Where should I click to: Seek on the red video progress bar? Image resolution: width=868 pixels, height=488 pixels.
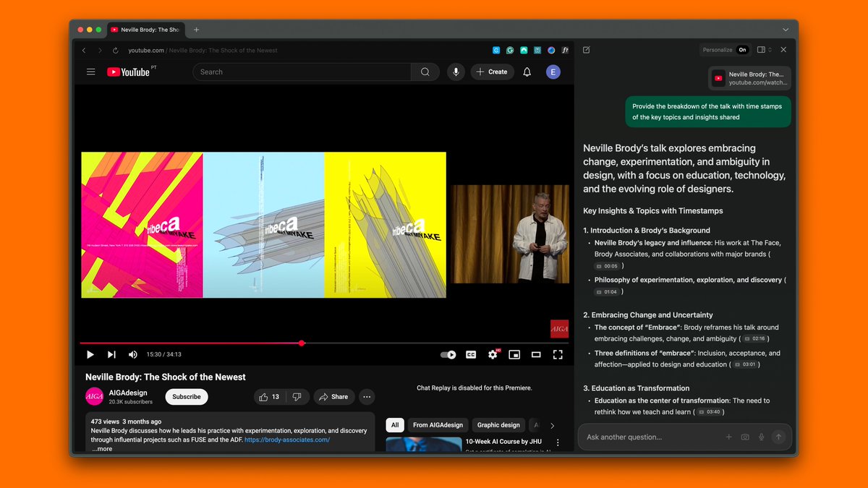[x=323, y=343]
